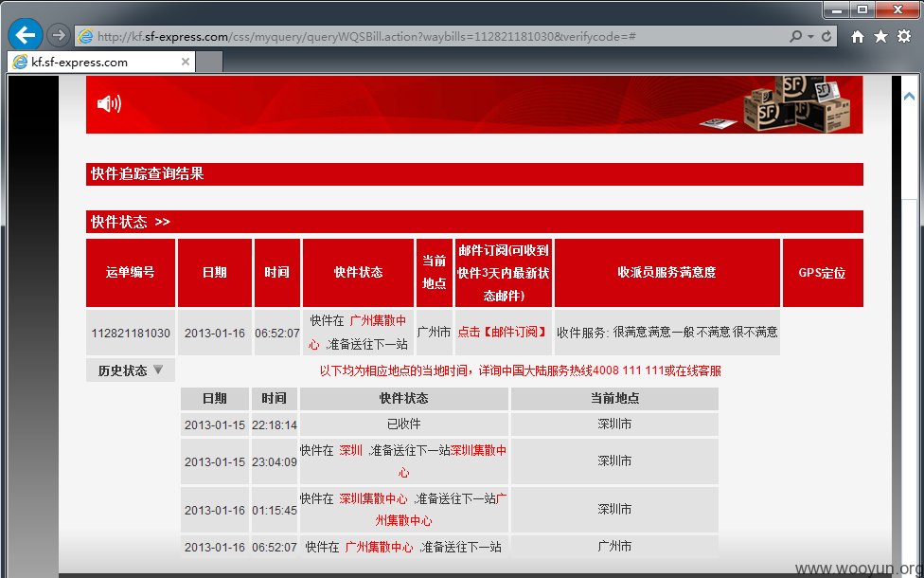This screenshot has height=578, width=924.
Task: Open the blank new tab button
Action: (x=209, y=62)
